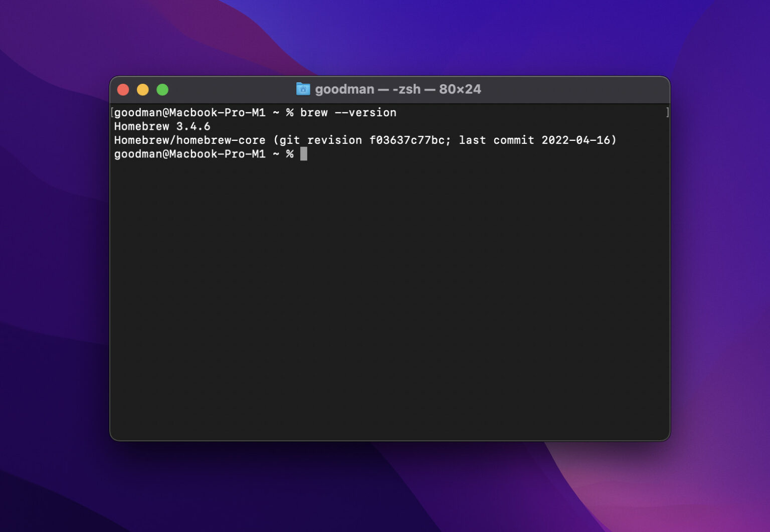Screen dimensions: 770x532
Task: Click the home folder icon in title bar
Action: 303,89
